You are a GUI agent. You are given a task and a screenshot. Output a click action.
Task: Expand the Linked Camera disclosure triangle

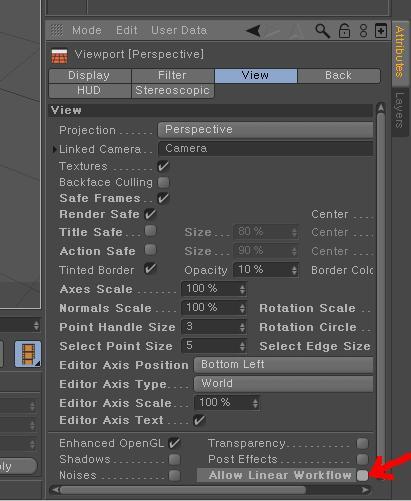pyautogui.click(x=55, y=149)
